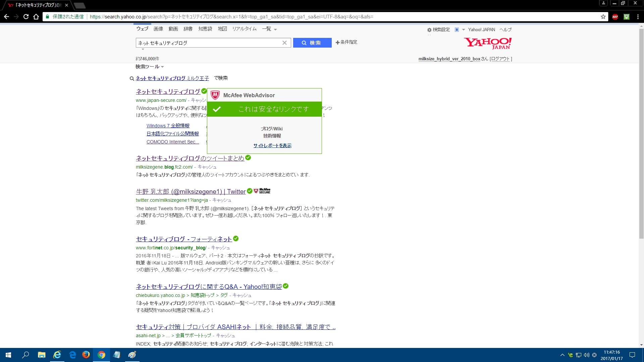This screenshot has height=362, width=644.
Task: Click the ログアウト logout link
Action: (500, 59)
